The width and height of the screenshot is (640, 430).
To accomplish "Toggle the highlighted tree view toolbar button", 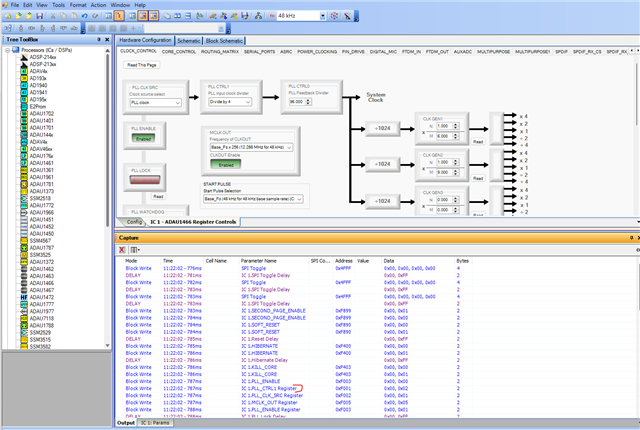I will point(119,16).
